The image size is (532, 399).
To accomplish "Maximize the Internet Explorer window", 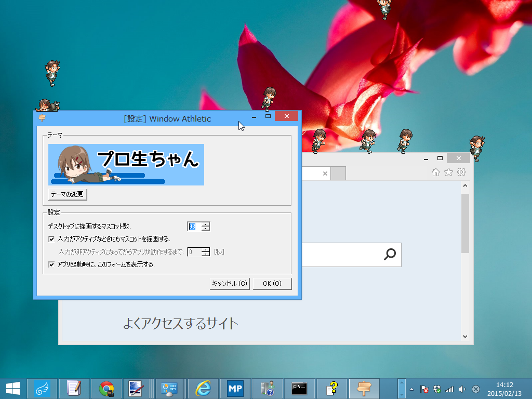I will click(440, 158).
